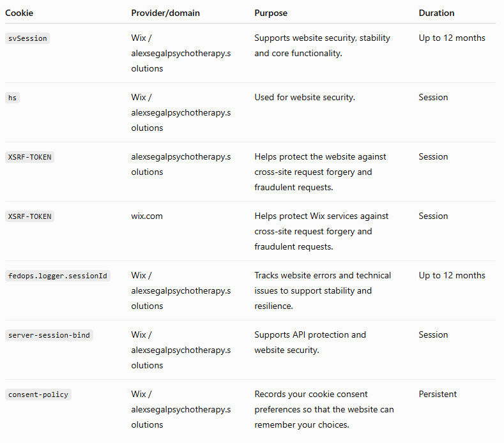
Task: Select the hs cookie name tag
Action: 12,98
